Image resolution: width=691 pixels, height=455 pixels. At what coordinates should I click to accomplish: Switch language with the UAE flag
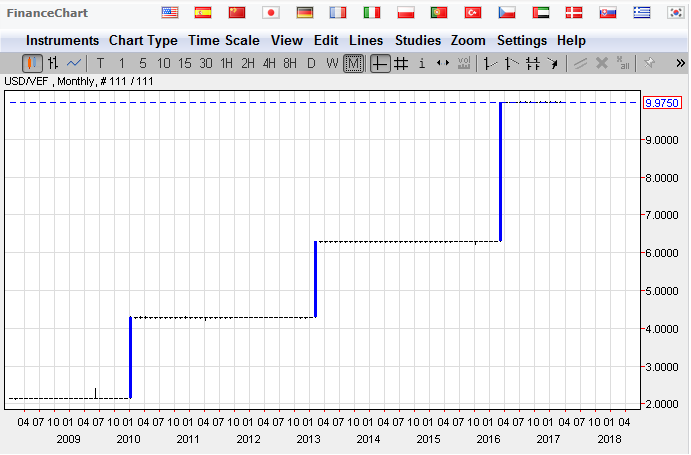click(x=541, y=12)
